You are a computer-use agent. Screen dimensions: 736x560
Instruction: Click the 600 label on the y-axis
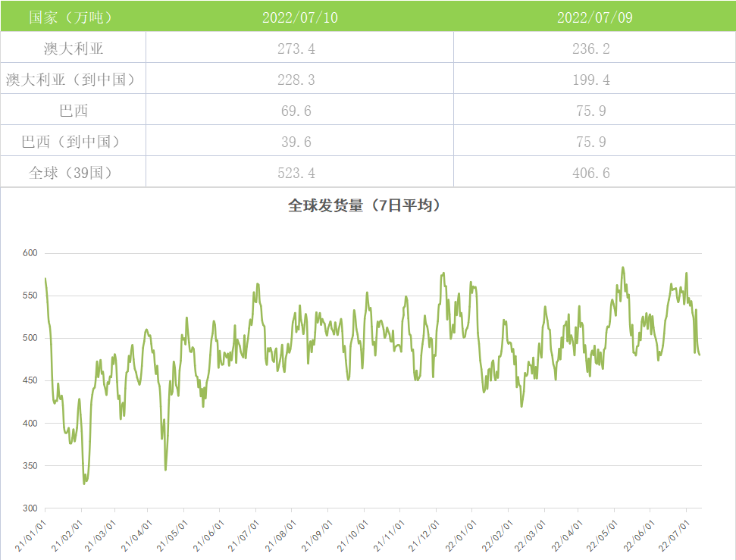30,253
